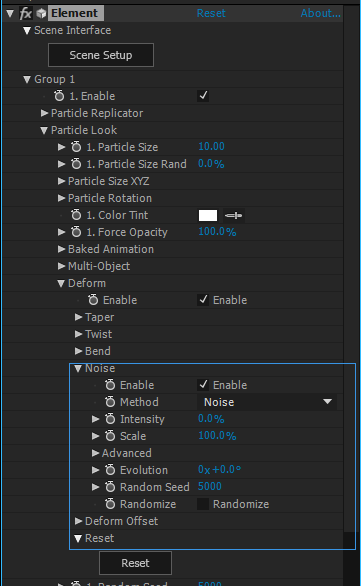Toggle stopwatch for 1. Color Tint
361x586 pixels.
click(76, 215)
